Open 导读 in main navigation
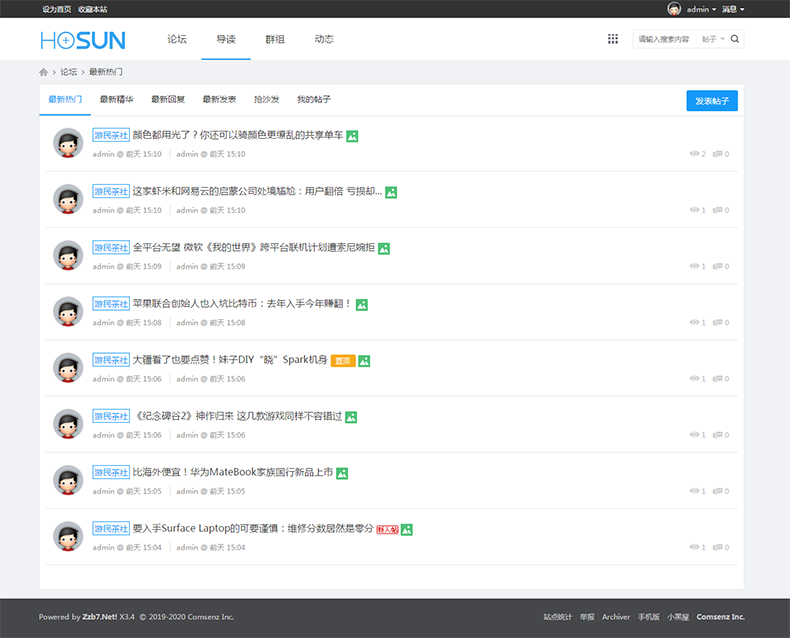This screenshot has height=638, width=790. 226,39
